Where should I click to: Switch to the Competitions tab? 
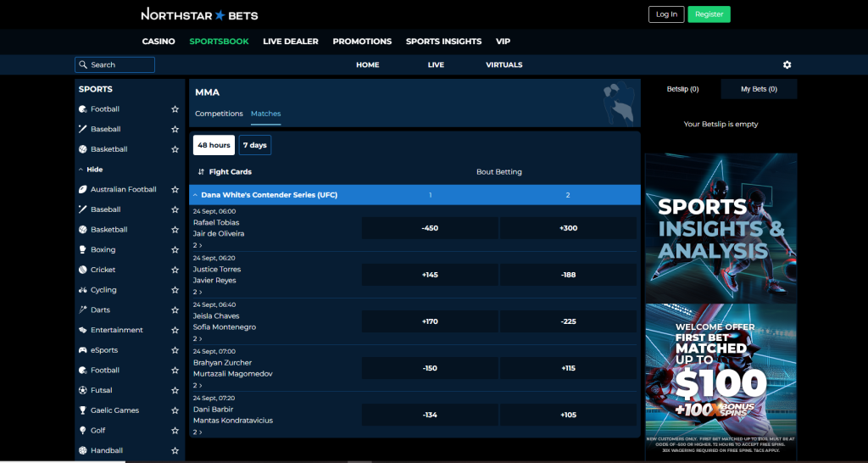coord(219,114)
